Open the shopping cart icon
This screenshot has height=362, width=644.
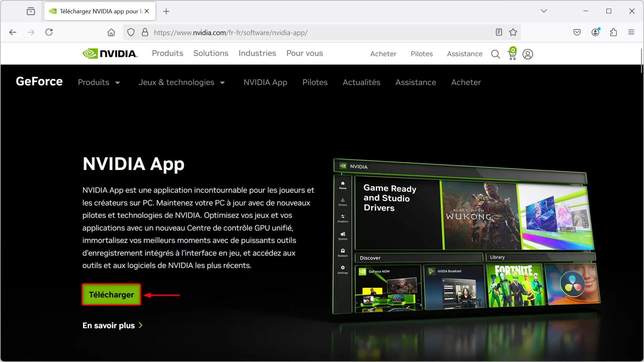pyautogui.click(x=512, y=54)
